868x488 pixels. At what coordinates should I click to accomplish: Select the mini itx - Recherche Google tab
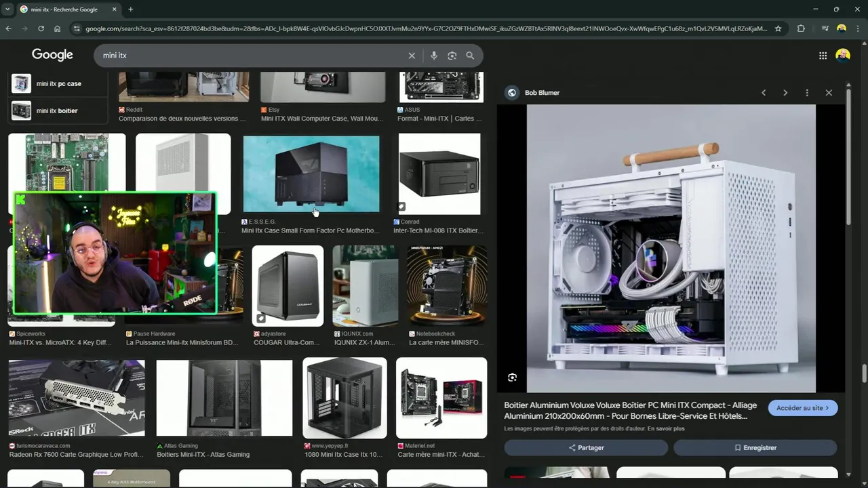tap(66, 9)
